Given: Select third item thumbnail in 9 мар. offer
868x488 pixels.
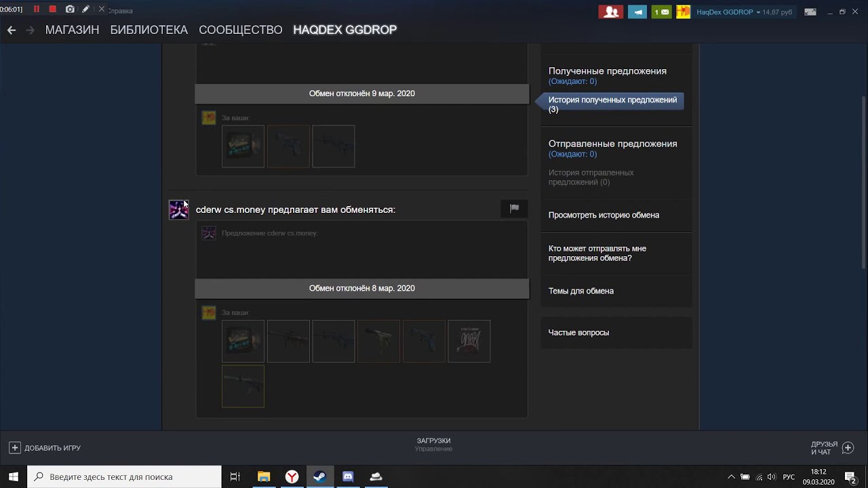Looking at the screenshot, I should (333, 146).
